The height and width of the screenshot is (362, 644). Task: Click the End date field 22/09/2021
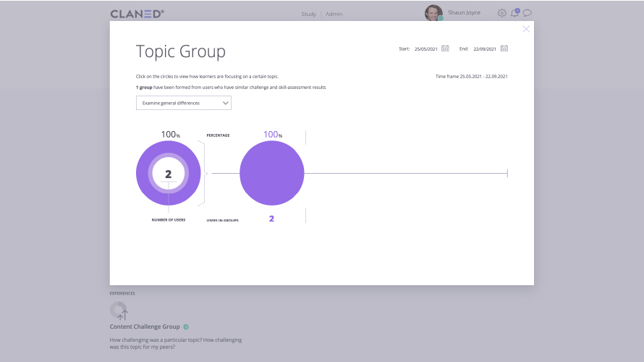tap(485, 49)
